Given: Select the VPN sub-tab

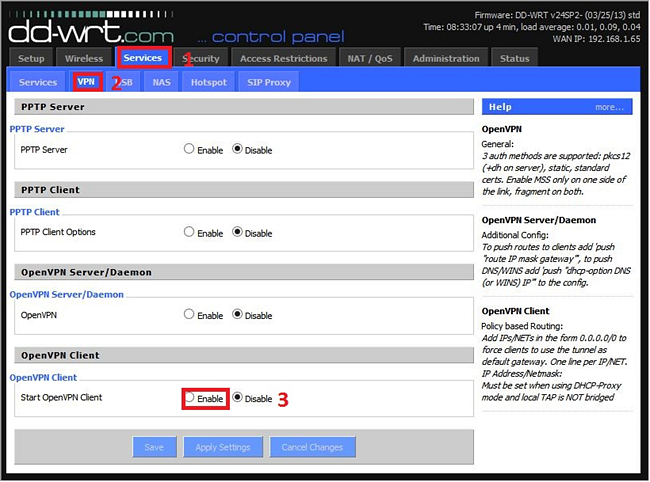Looking at the screenshot, I should click(x=86, y=82).
